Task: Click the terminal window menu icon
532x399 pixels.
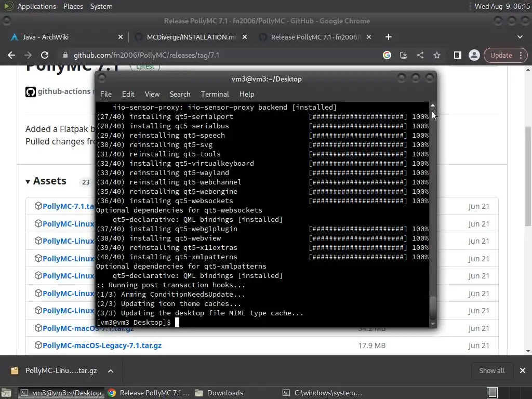Action: (101, 78)
